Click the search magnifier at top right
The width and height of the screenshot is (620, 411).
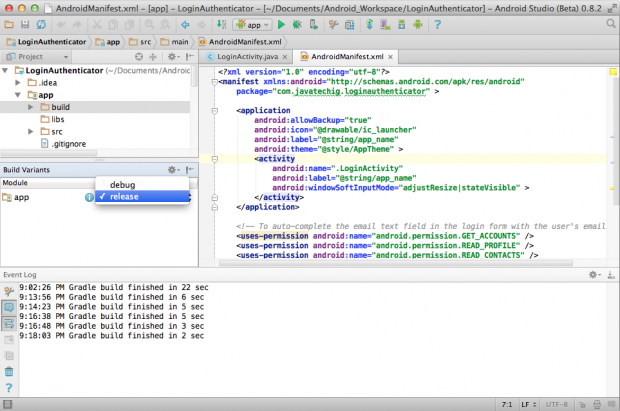click(611, 25)
